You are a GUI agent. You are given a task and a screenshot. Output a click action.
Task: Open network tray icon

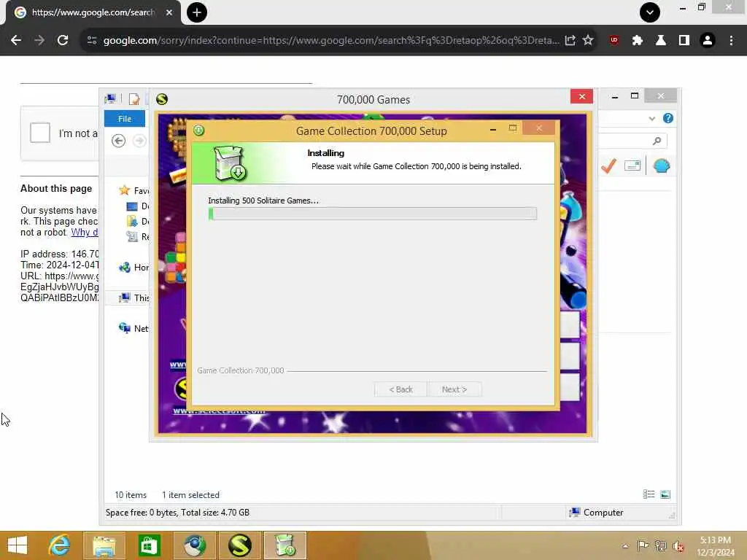(x=660, y=545)
